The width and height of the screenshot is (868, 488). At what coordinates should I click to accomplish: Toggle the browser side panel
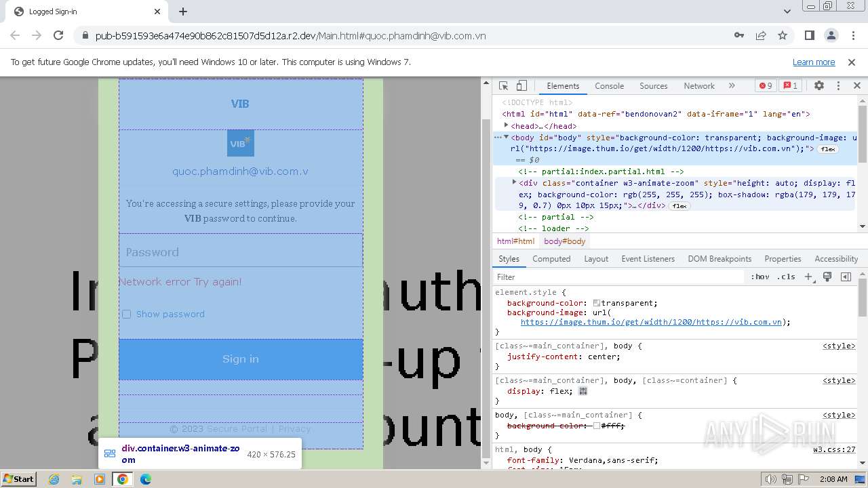coord(809,35)
